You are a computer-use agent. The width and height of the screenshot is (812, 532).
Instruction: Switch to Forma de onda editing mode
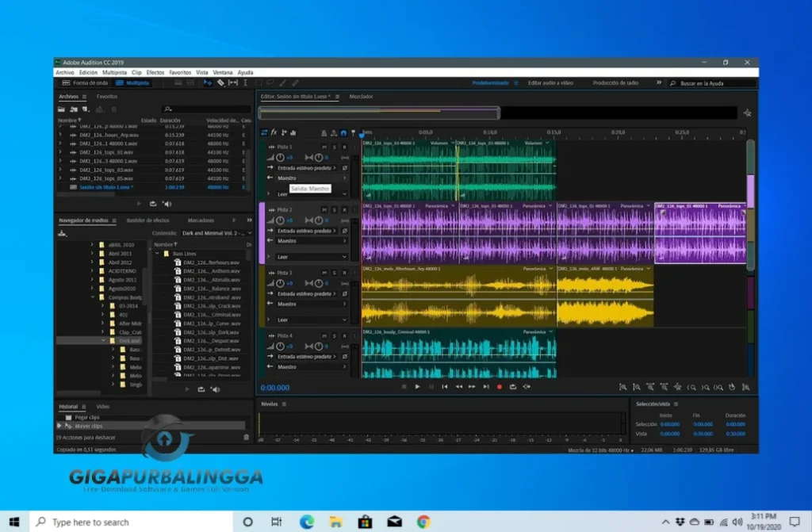coord(91,82)
